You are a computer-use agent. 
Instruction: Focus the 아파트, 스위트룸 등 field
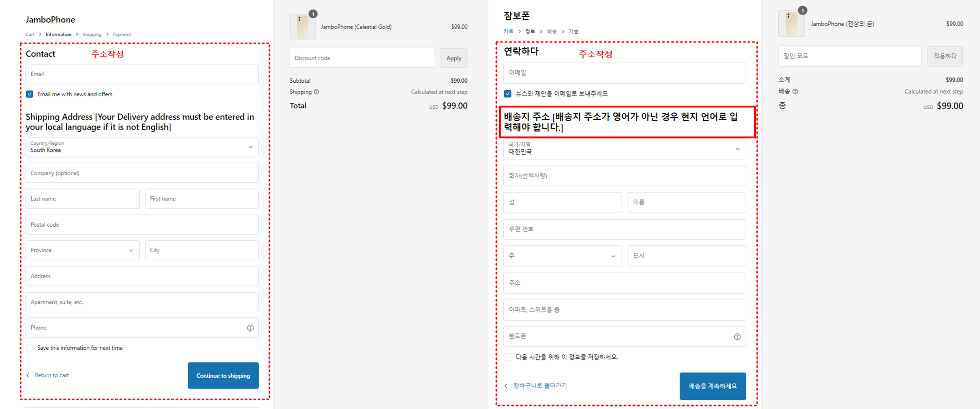(x=625, y=310)
